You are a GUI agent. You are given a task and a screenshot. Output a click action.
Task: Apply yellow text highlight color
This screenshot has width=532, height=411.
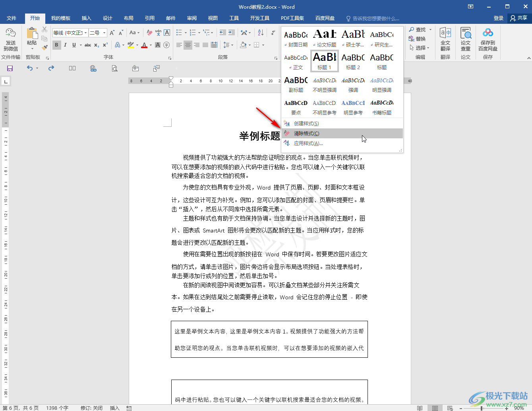click(131, 45)
